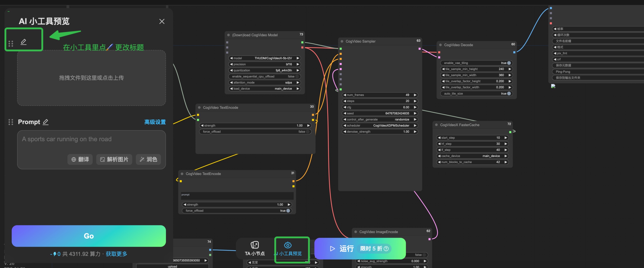Click the translate (翻译) button
This screenshot has height=268, width=644.
(x=80, y=159)
